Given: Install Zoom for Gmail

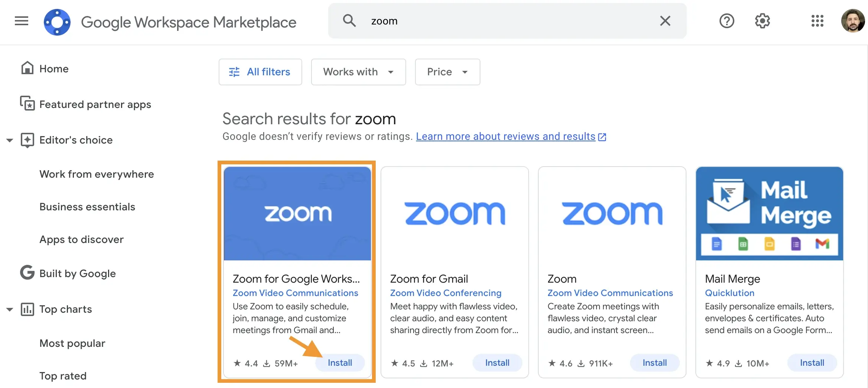Looking at the screenshot, I should (x=497, y=363).
